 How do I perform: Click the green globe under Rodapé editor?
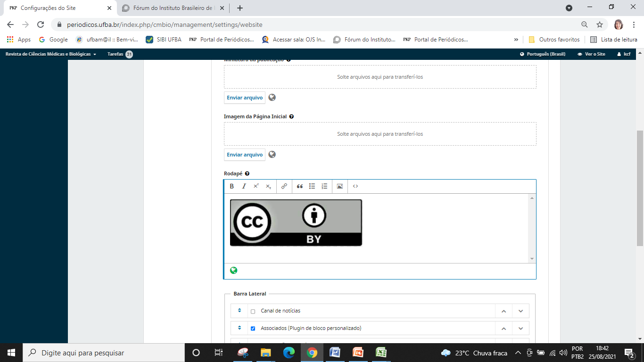233,271
